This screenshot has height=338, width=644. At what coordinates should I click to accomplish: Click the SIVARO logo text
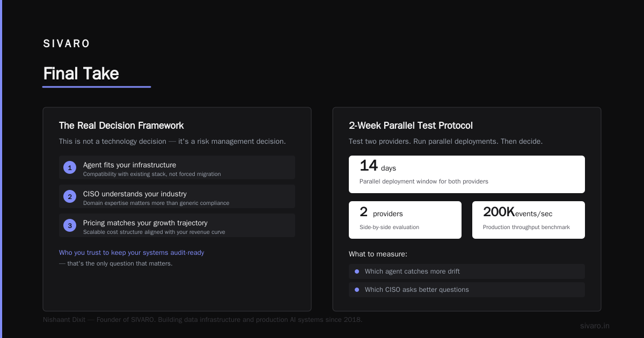[67, 44]
